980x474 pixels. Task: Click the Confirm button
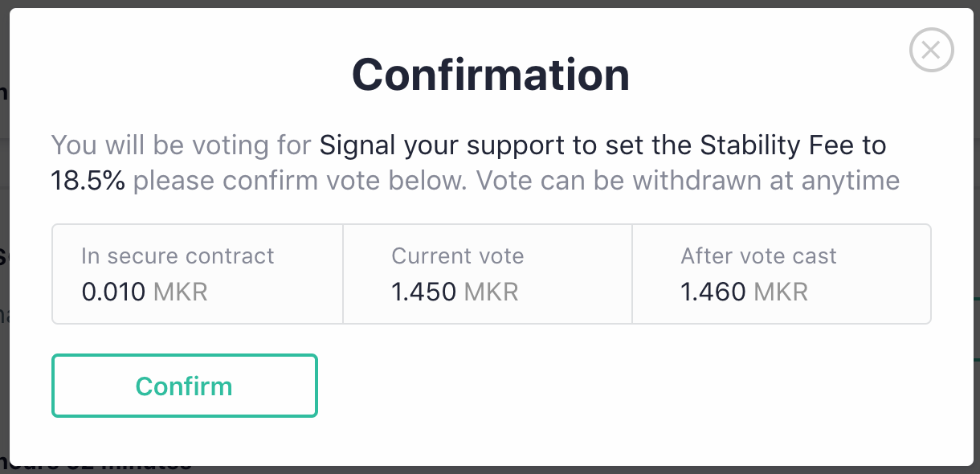185,386
